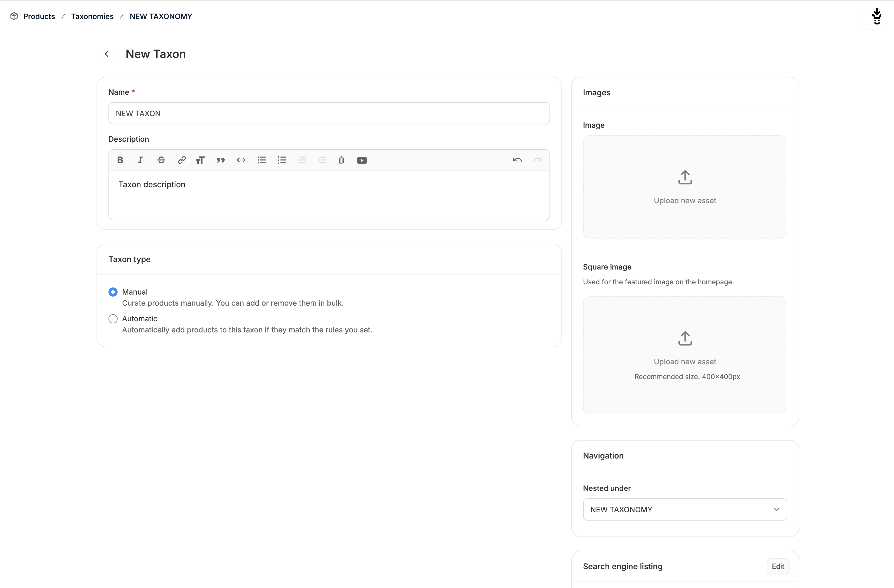Create a bulleted list

pyautogui.click(x=262, y=160)
